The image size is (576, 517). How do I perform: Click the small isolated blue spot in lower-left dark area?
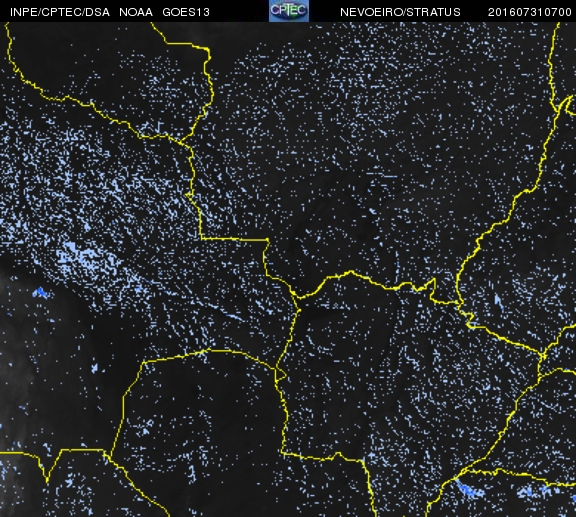point(94,367)
